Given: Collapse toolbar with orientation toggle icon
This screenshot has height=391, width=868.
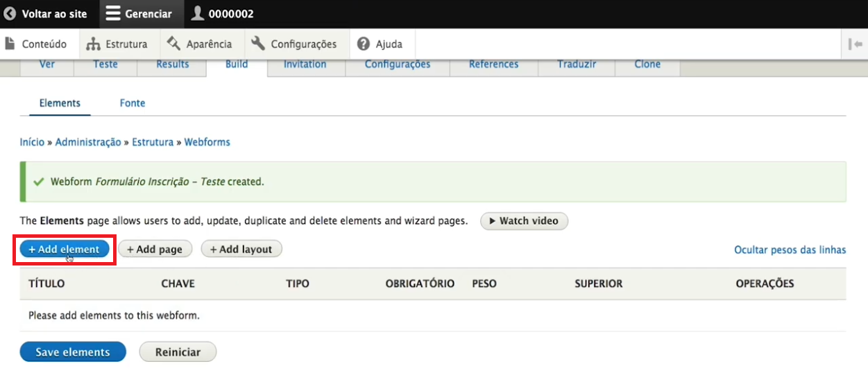Looking at the screenshot, I should pyautogui.click(x=854, y=44).
